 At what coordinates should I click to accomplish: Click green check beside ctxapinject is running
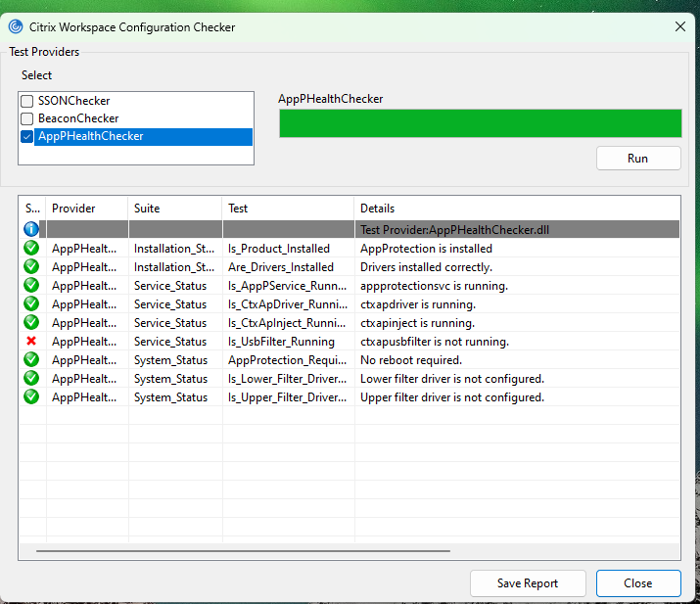[31, 323]
